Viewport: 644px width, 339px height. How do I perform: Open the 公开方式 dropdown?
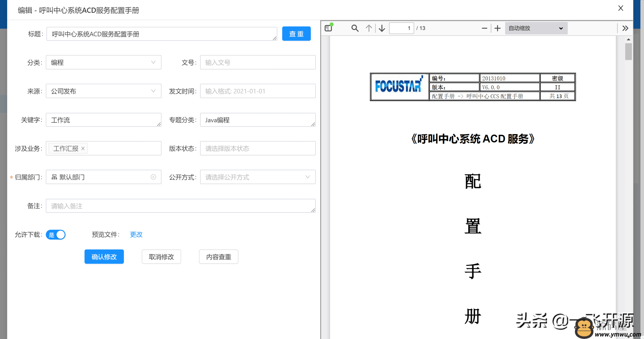click(258, 177)
